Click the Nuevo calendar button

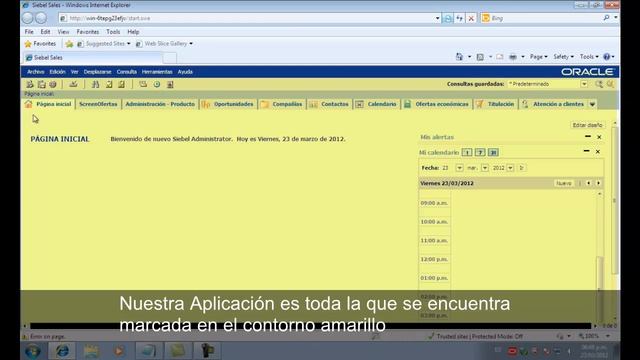point(564,183)
